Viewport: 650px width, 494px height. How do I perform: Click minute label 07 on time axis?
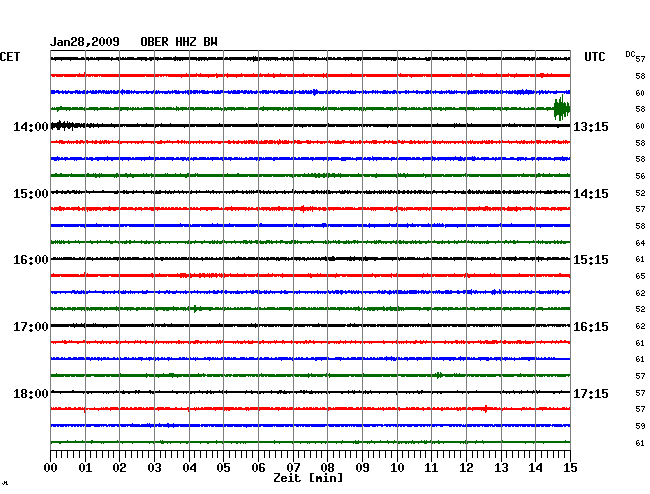tap(293, 467)
